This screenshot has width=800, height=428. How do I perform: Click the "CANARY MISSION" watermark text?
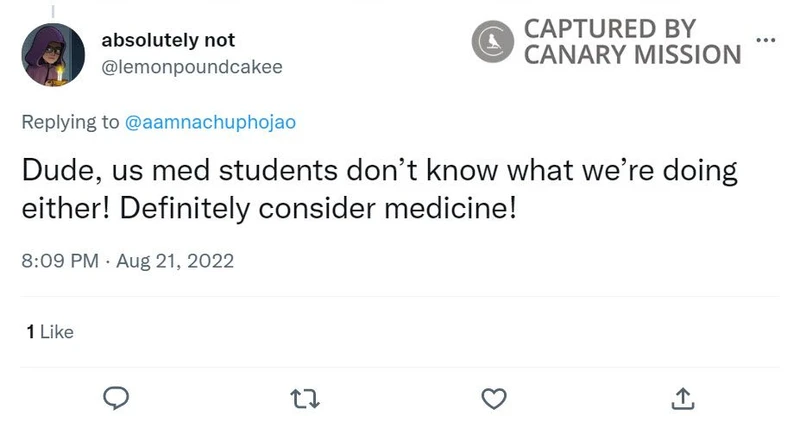point(632,54)
